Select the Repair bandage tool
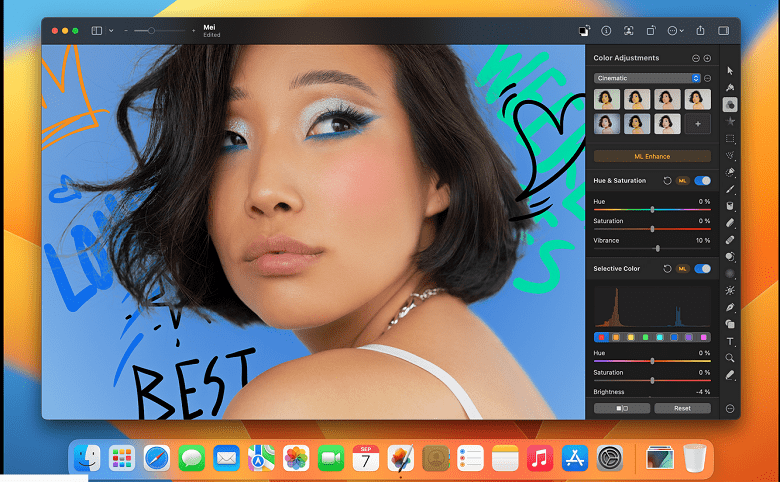 click(730, 240)
